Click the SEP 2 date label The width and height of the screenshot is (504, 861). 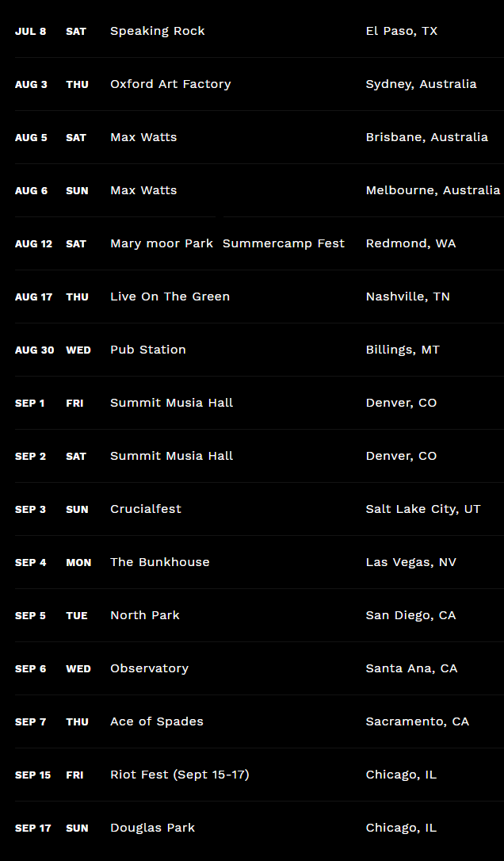tap(30, 456)
